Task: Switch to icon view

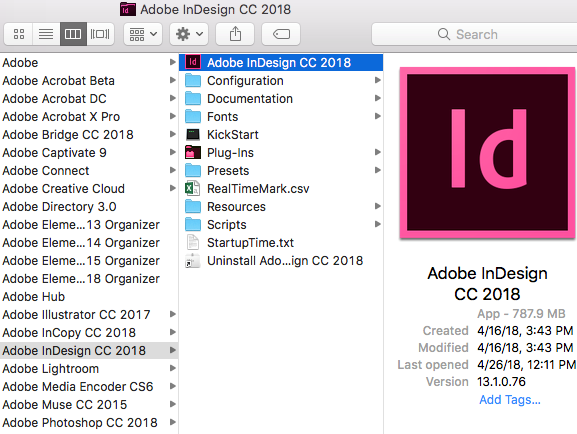Action: pos(19,34)
